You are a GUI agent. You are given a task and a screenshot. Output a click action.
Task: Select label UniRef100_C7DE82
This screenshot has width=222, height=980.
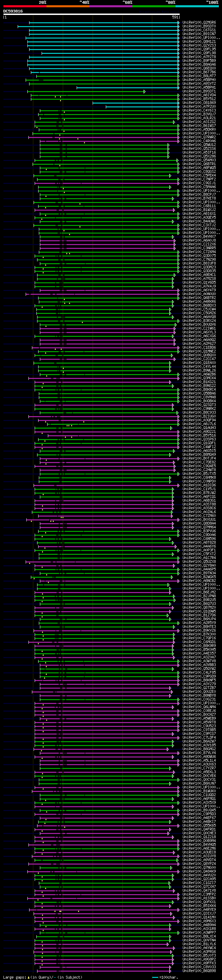click(199, 462)
